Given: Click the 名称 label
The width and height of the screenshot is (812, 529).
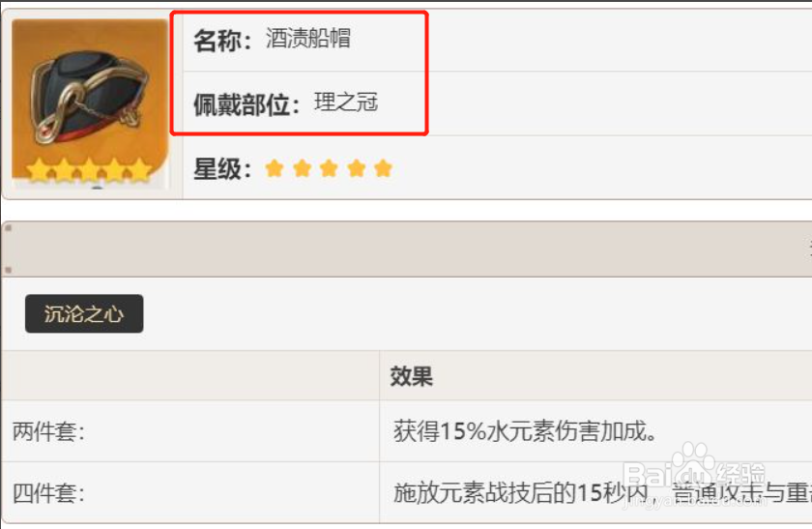Looking at the screenshot, I should coord(222,41).
